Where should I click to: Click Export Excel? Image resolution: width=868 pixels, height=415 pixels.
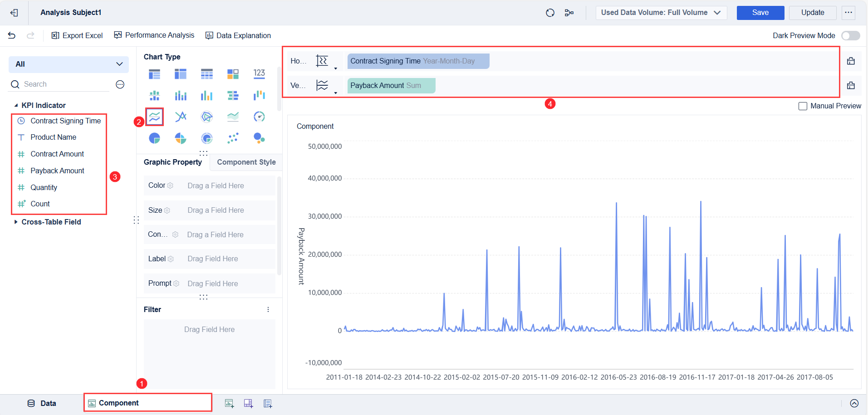(77, 35)
